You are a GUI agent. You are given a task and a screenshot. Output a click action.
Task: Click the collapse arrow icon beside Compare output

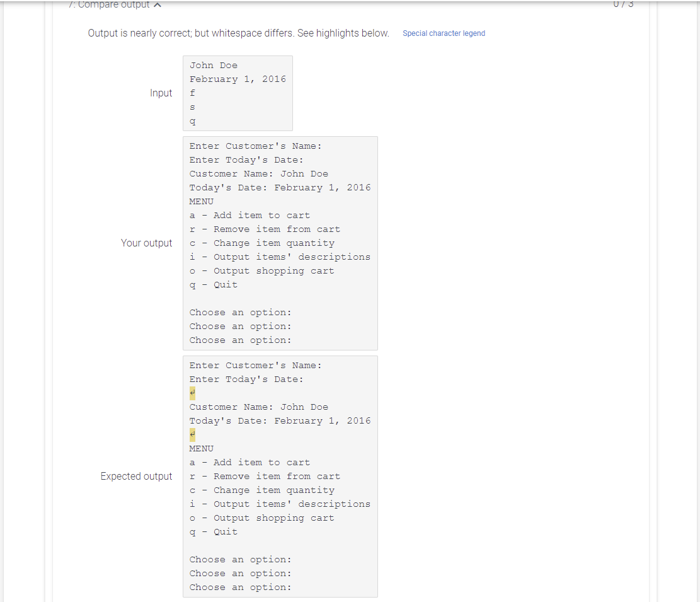(157, 4)
